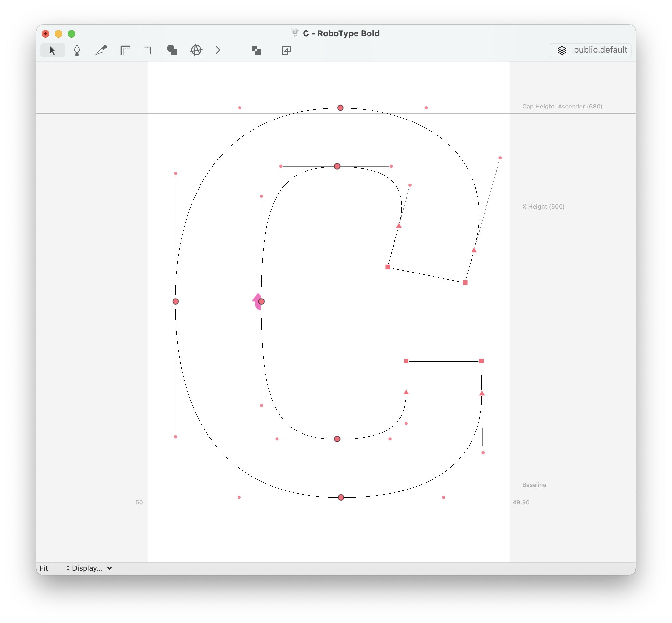Select triangle tangent point on upper inner terminal
Viewport: 672px width, 623px height.
[x=399, y=226]
